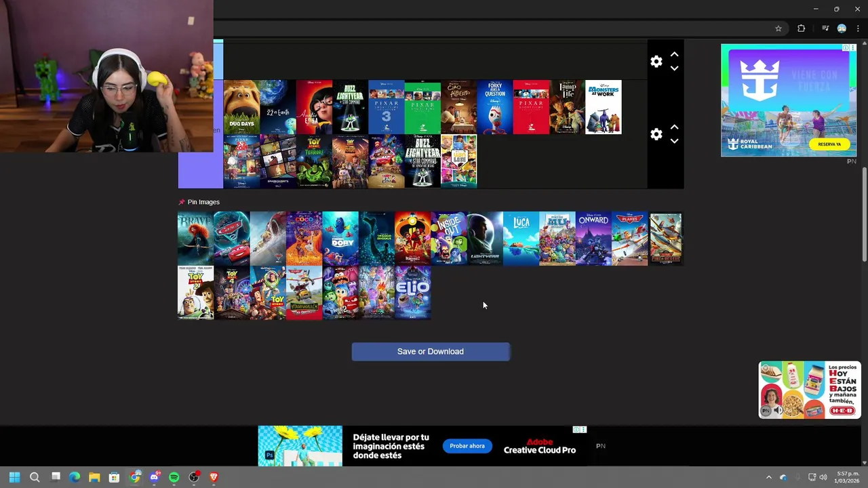The height and width of the screenshot is (488, 868).
Task: Show hidden system tray icons
Action: click(x=768, y=477)
